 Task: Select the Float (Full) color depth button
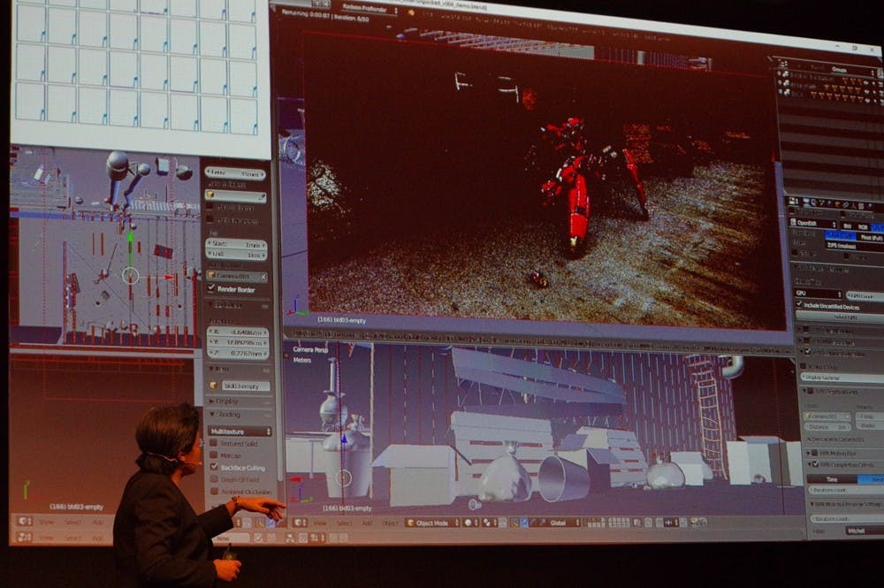tap(871, 237)
